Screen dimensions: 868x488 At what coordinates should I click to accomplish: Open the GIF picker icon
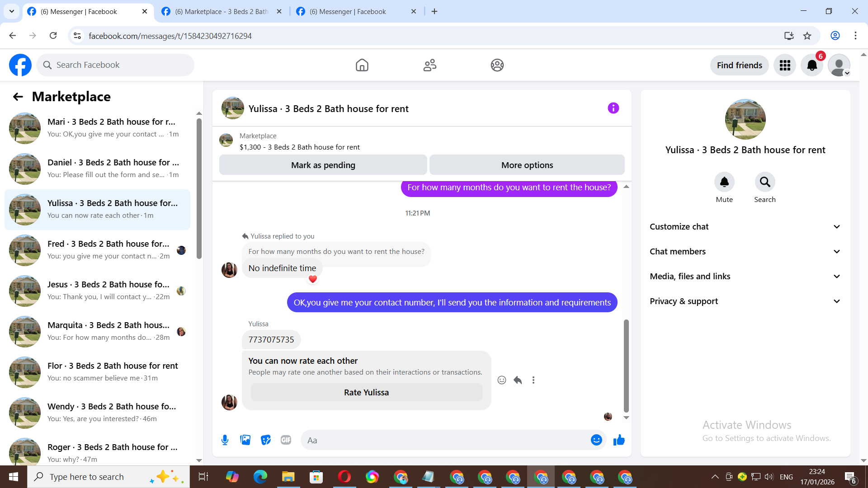tap(286, 440)
